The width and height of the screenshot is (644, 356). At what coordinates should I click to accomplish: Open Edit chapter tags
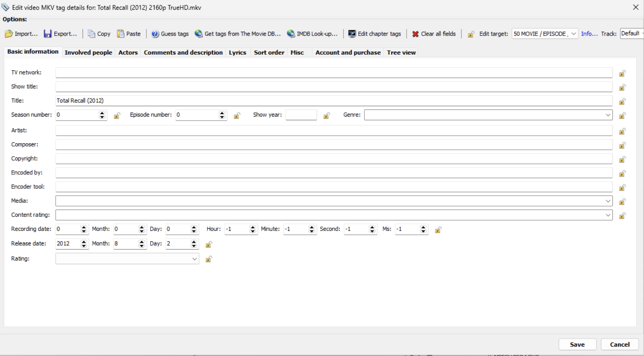coord(374,34)
